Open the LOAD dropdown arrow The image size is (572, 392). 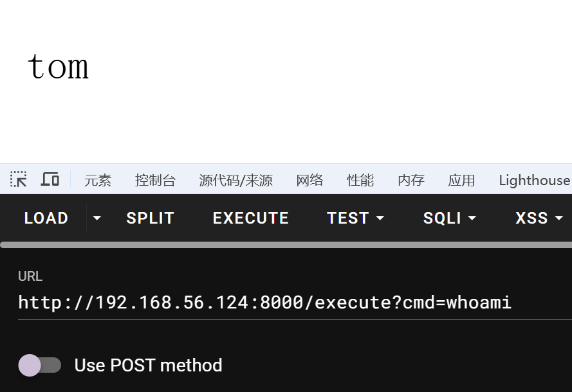[x=97, y=218]
